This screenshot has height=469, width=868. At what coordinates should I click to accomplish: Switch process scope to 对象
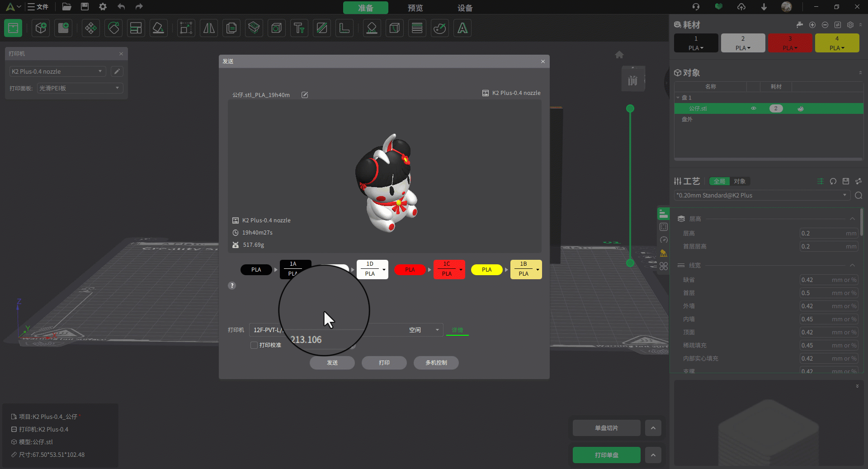(x=740, y=181)
